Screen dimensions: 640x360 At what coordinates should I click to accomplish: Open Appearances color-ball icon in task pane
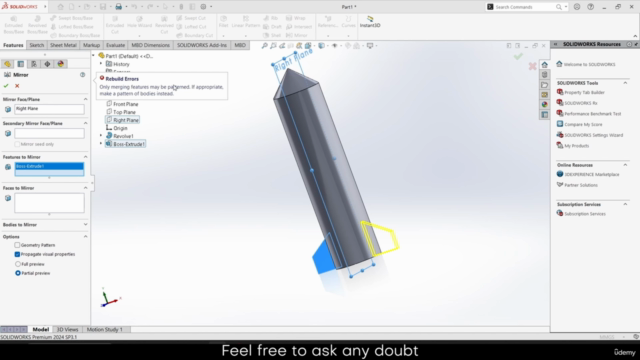(x=544, y=104)
